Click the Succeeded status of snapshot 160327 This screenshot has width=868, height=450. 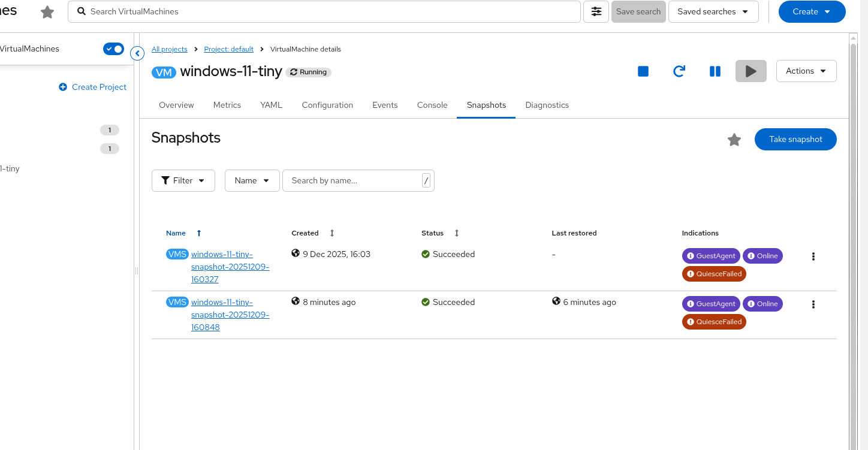448,254
